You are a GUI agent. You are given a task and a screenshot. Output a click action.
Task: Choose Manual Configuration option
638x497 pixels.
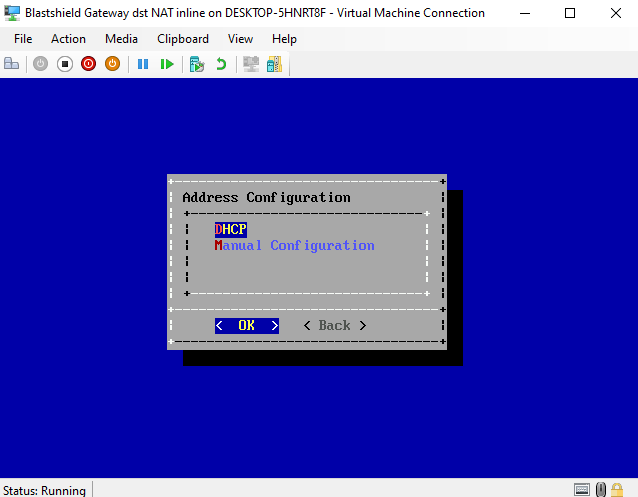click(294, 245)
